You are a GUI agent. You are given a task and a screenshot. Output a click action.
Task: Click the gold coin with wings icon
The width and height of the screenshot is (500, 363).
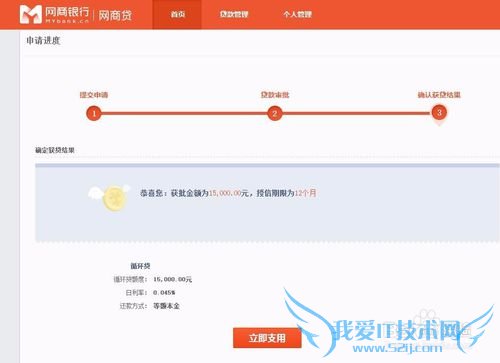109,197
